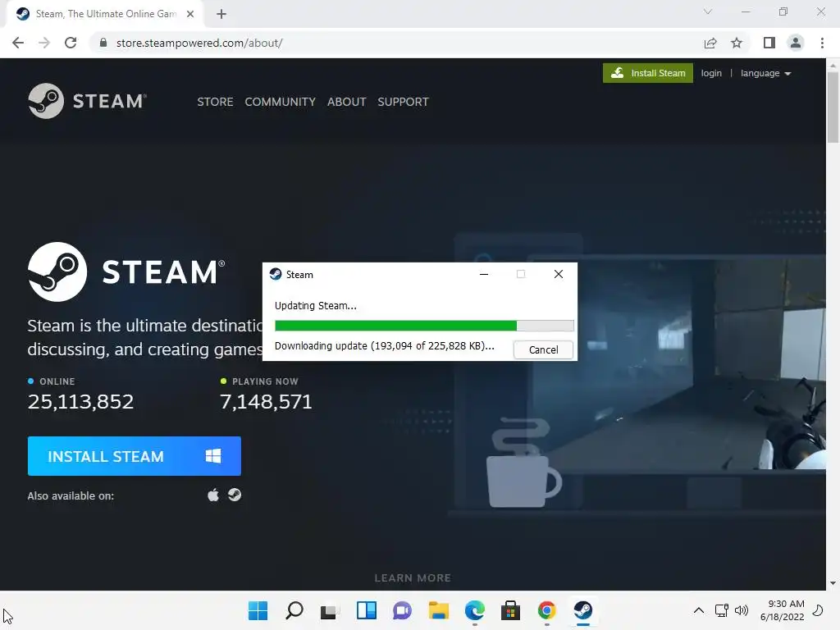Image resolution: width=840 pixels, height=630 pixels.
Task: Share this page icon
Action: [x=710, y=43]
